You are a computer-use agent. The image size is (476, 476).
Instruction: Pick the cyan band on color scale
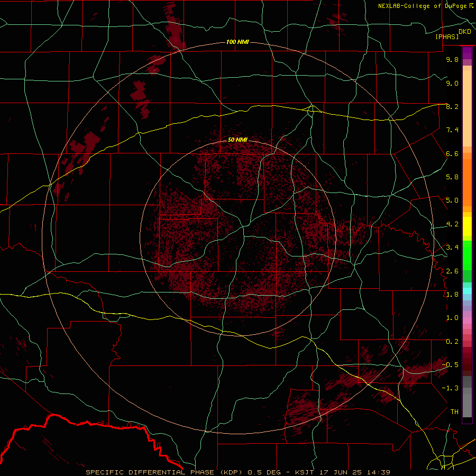click(x=467, y=291)
